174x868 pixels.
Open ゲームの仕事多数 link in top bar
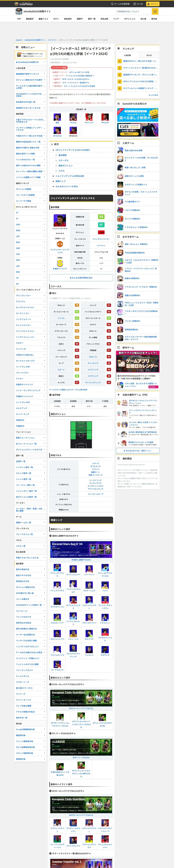pyautogui.click(x=120, y=4)
